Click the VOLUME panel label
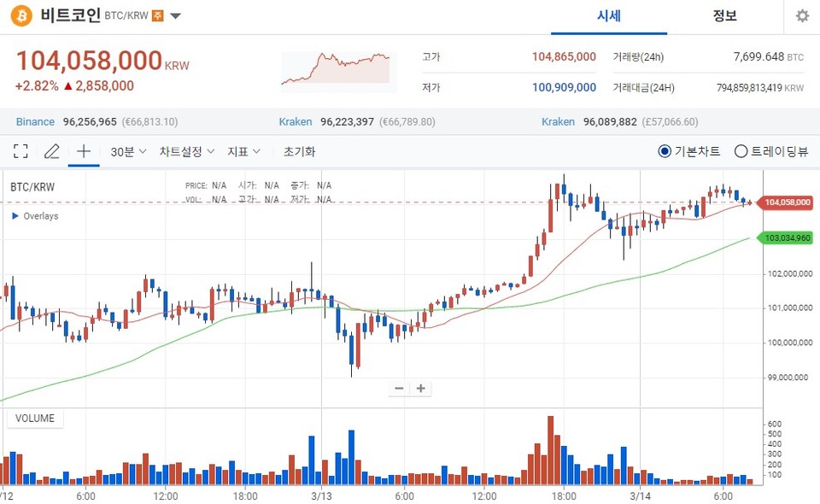820x504 pixels. pos(35,418)
